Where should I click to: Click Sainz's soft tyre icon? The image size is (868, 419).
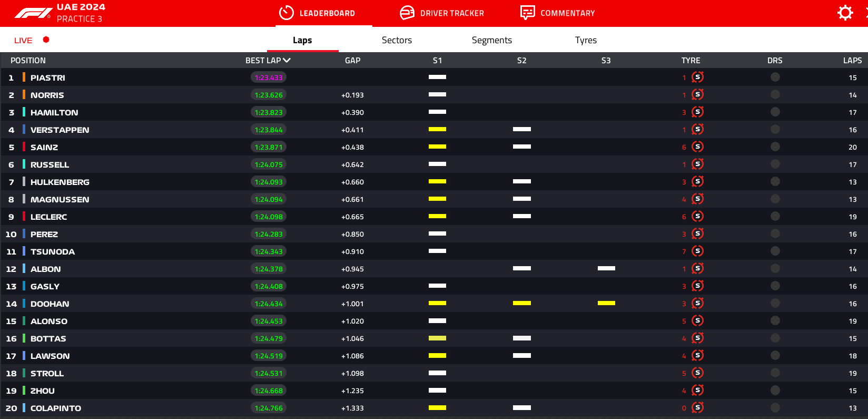[697, 147]
